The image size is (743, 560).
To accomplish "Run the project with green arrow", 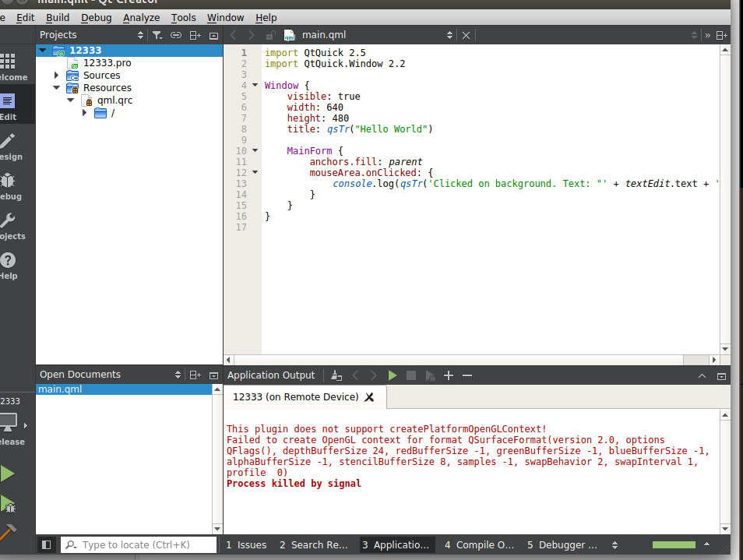I will click(x=7, y=474).
